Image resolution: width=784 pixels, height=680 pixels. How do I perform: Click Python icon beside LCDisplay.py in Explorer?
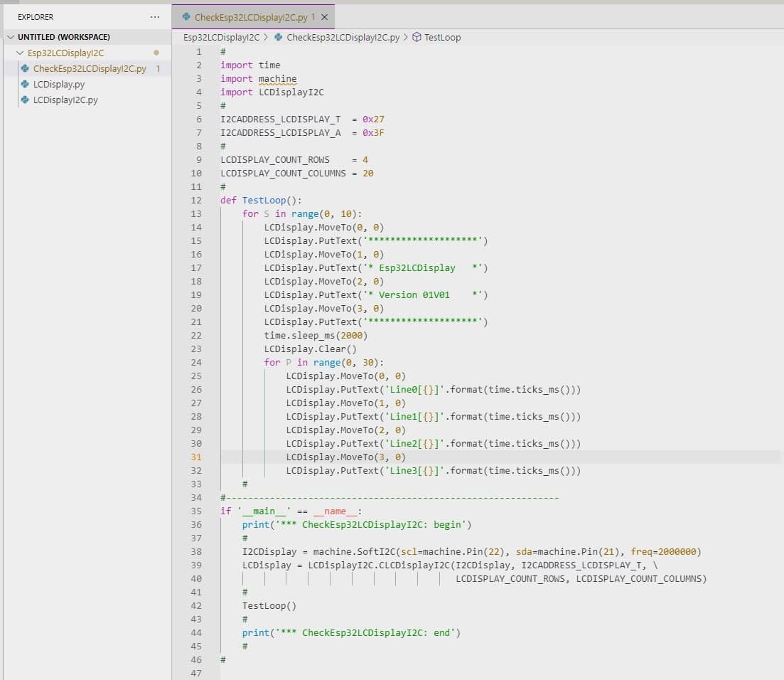26,85
